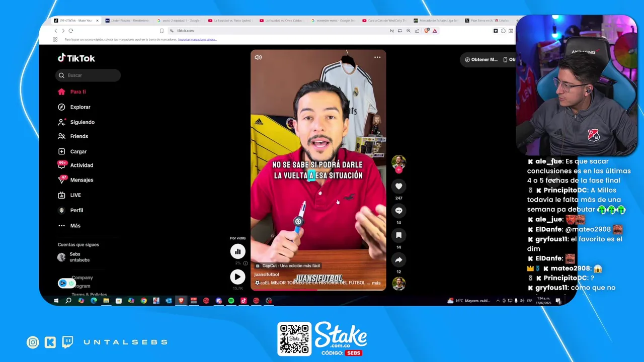This screenshot has height=362, width=644.
Task: Open the taskbar clock and date
Action: point(543,301)
